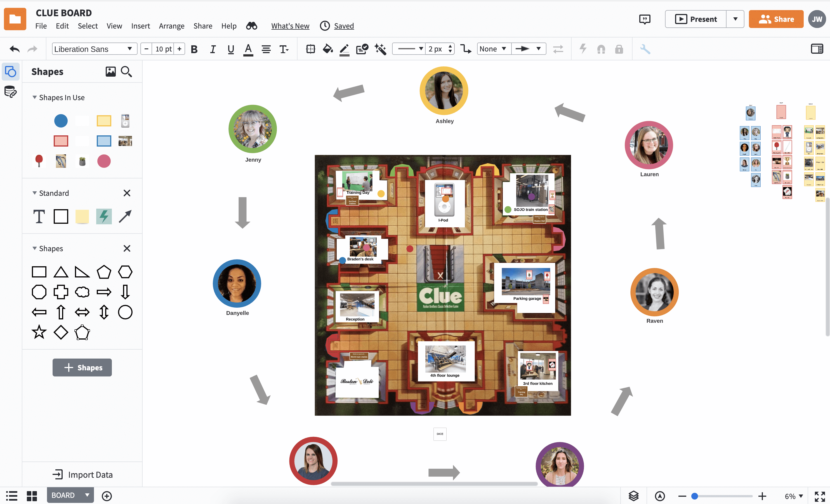The height and width of the screenshot is (504, 830).
Task: Click the lightning bolt action icon
Action: click(x=583, y=49)
